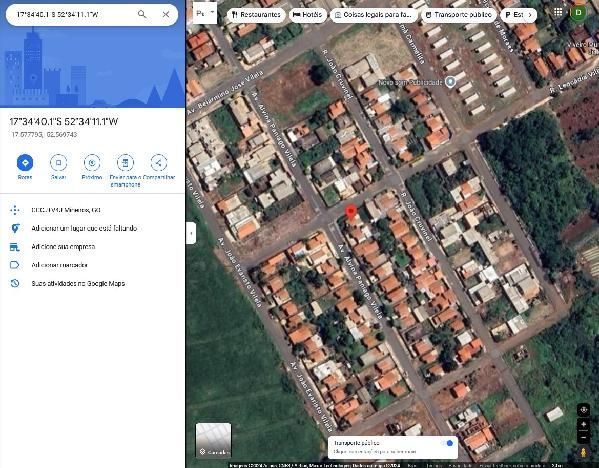Zoom out on the map
Image resolution: width=599 pixels, height=468 pixels.
pyautogui.click(x=583, y=437)
